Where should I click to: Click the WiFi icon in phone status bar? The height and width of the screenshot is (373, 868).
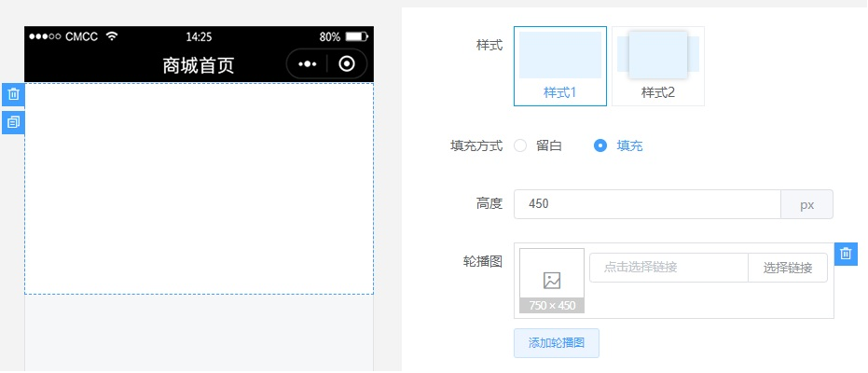pos(113,36)
